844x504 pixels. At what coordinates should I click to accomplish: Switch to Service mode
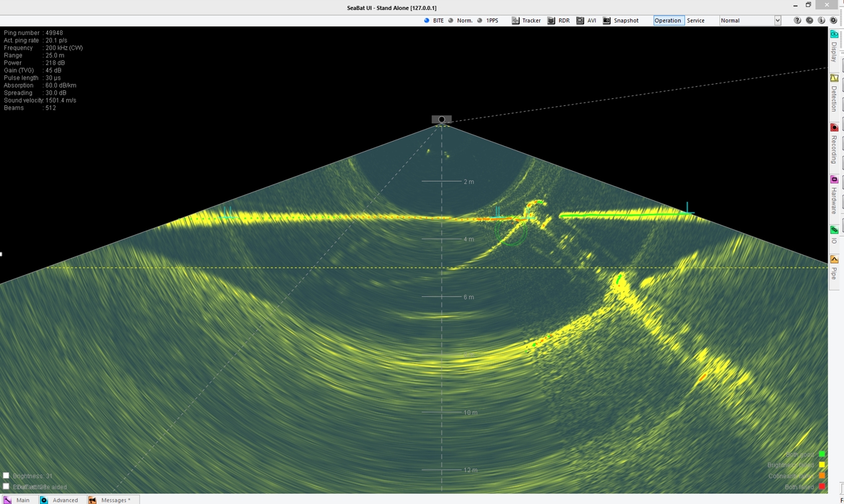696,21
